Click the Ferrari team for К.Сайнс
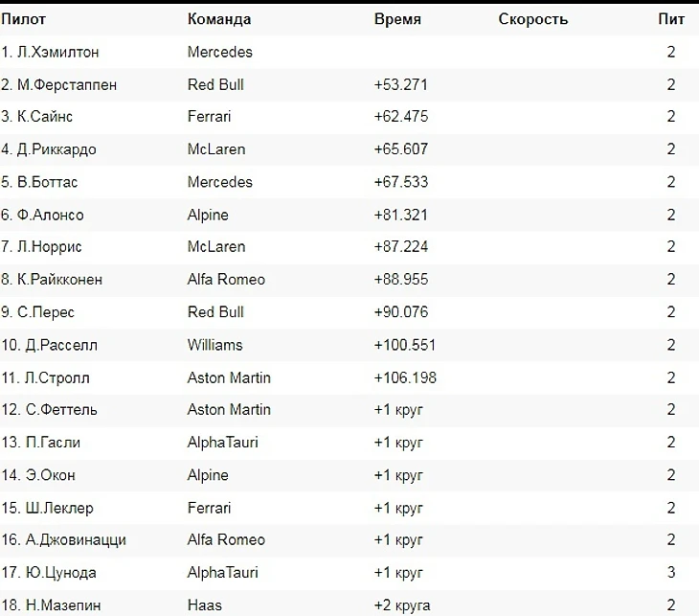The height and width of the screenshot is (616, 699). pyautogui.click(x=209, y=117)
